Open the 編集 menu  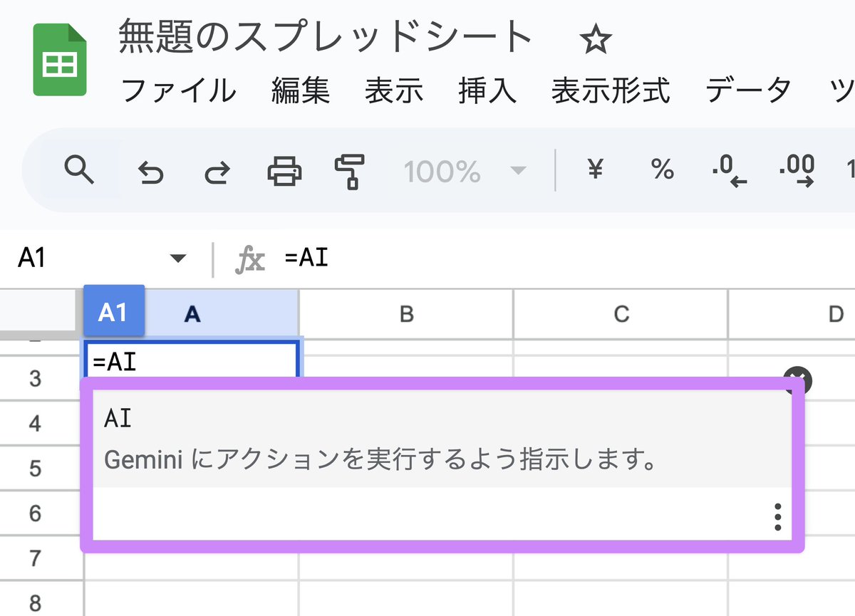[x=301, y=90]
